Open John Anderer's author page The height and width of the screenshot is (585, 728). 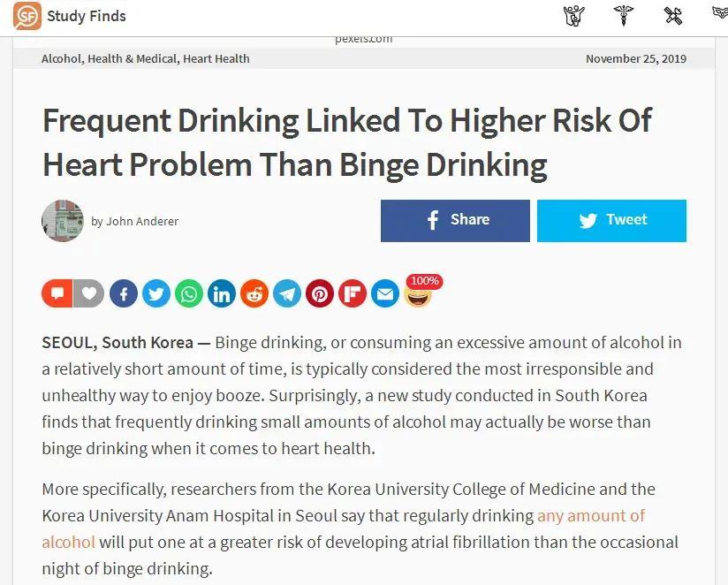click(x=142, y=221)
